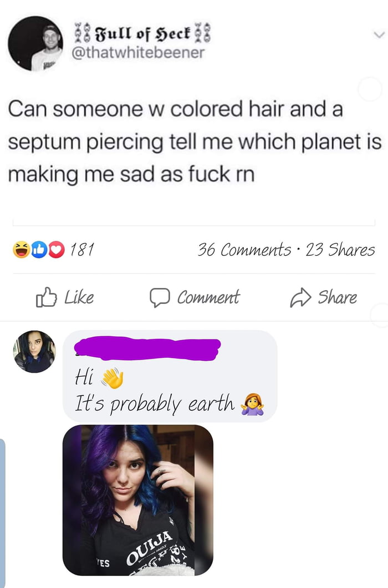This screenshot has height=588, width=388.
Task: Click the shrugging woman emoji in comment
Action: pos(252,404)
